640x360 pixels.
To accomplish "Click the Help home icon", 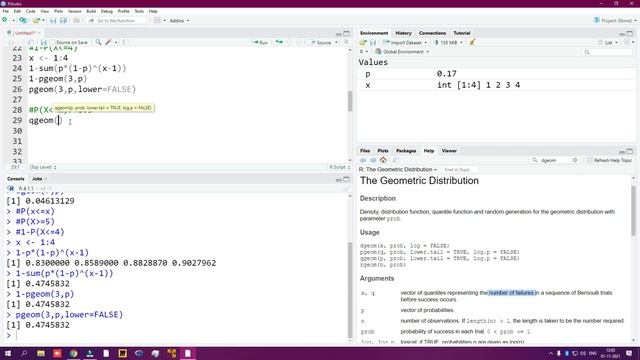I will pos(383,160).
